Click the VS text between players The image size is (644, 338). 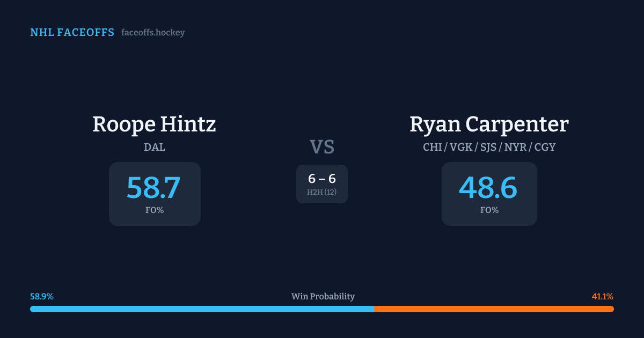[322, 147]
